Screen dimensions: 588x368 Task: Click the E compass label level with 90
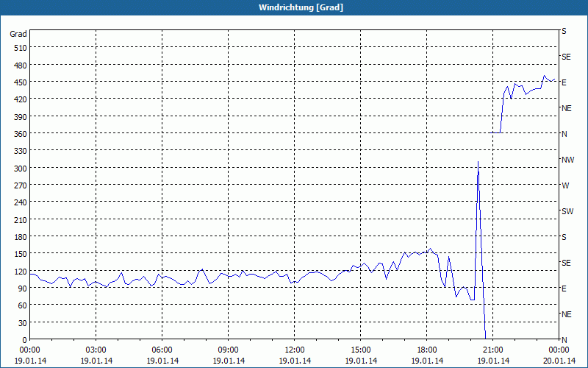pos(564,289)
